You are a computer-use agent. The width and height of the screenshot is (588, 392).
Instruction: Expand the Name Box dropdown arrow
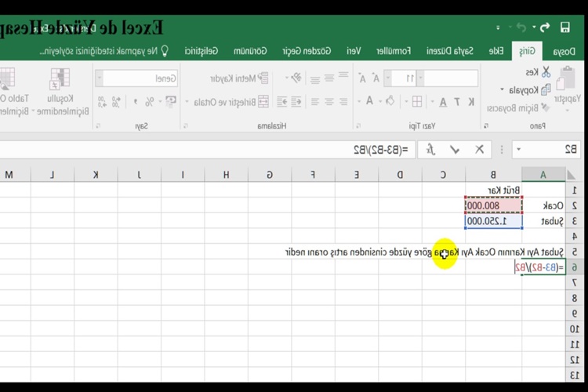pyautogui.click(x=519, y=149)
